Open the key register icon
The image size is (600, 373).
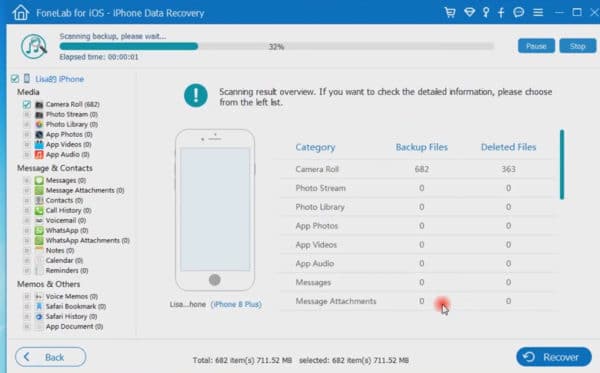click(x=486, y=12)
